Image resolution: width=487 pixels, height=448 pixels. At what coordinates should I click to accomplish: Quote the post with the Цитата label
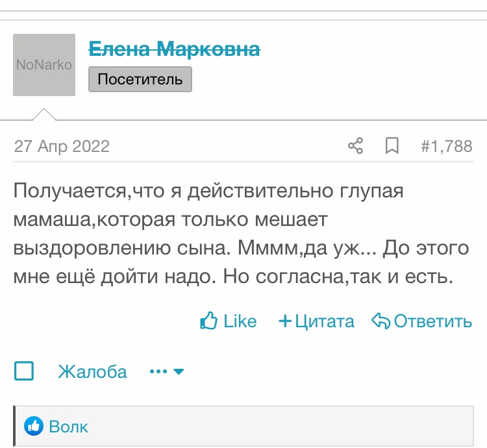point(325,321)
